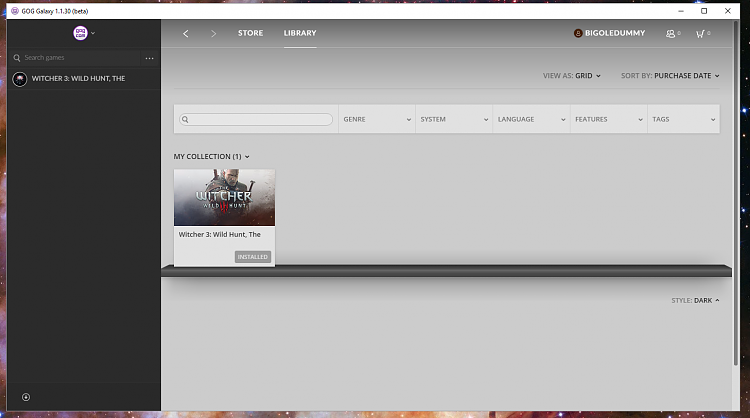Open the Style Dark selector
Viewport: 750px width, 418px height.
(x=695, y=300)
